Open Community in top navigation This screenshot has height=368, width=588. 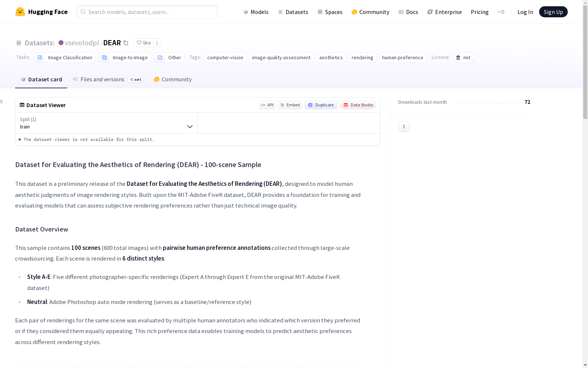(370, 12)
